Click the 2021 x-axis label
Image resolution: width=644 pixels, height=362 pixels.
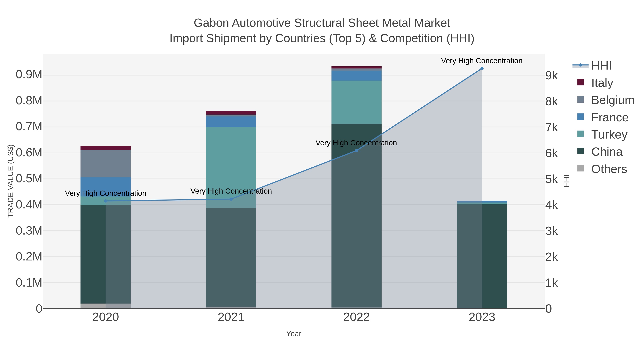pyautogui.click(x=231, y=317)
